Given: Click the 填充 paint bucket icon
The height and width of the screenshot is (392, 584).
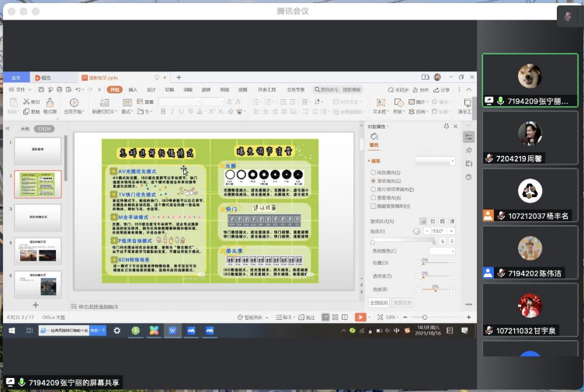Looking at the screenshot, I should [x=374, y=137].
